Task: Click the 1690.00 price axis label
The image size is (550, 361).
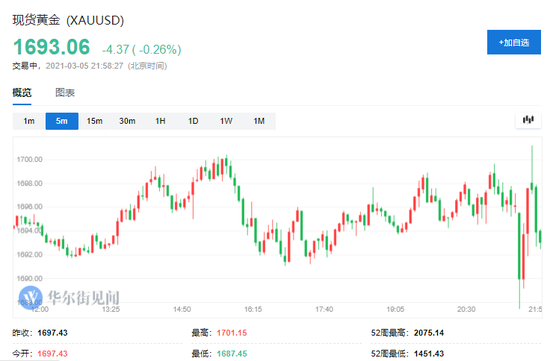Action: pos(29,279)
